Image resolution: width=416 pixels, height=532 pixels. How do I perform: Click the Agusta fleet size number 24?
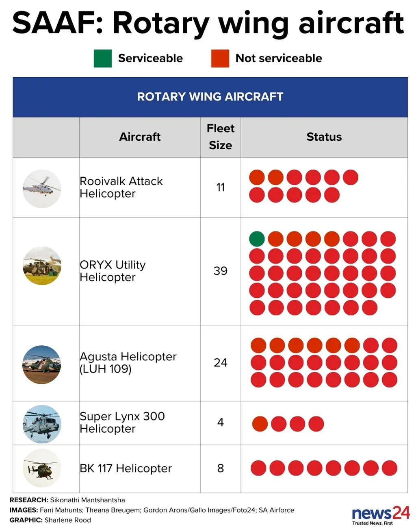tap(221, 363)
